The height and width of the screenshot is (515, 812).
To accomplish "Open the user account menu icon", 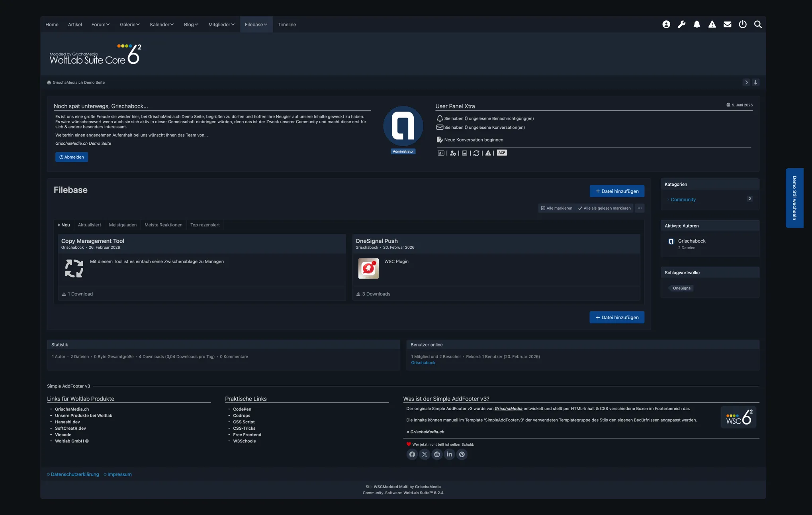I will [666, 24].
